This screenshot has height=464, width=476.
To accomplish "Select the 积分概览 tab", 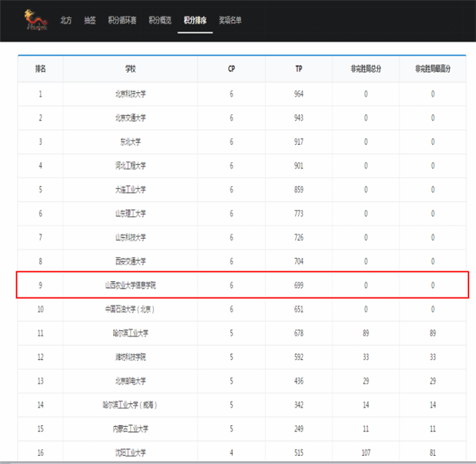I will 160,20.
